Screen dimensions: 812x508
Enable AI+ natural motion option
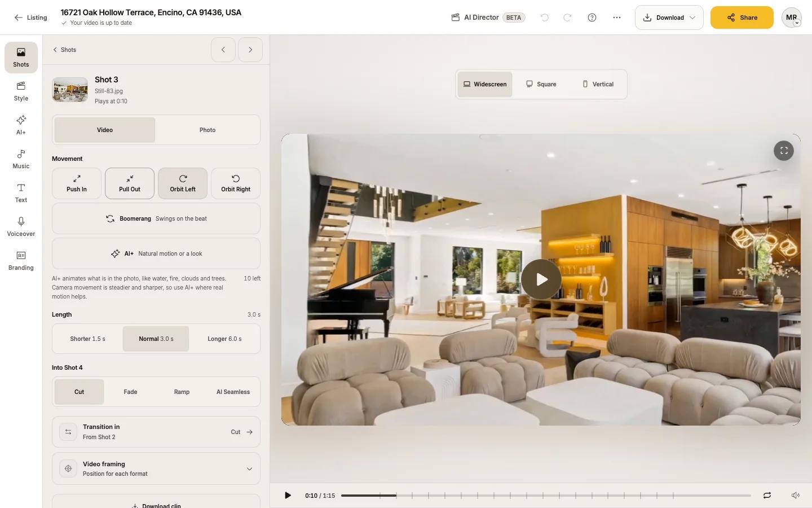click(x=156, y=253)
